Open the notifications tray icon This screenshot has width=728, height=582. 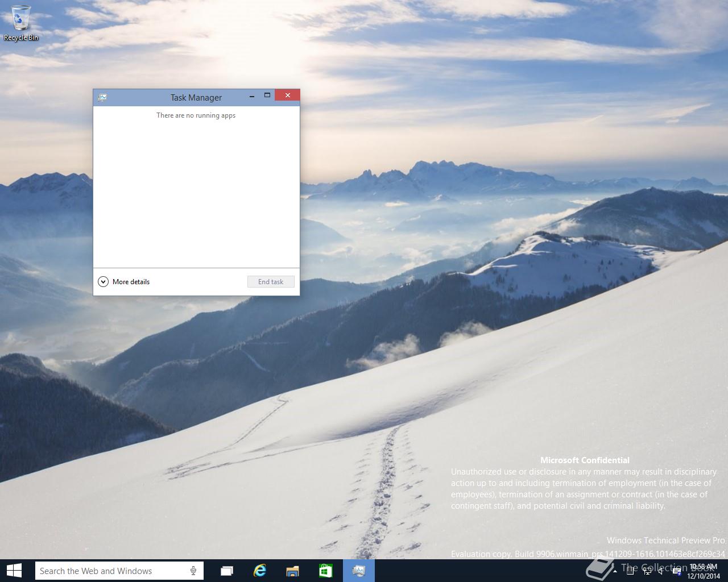click(x=677, y=571)
